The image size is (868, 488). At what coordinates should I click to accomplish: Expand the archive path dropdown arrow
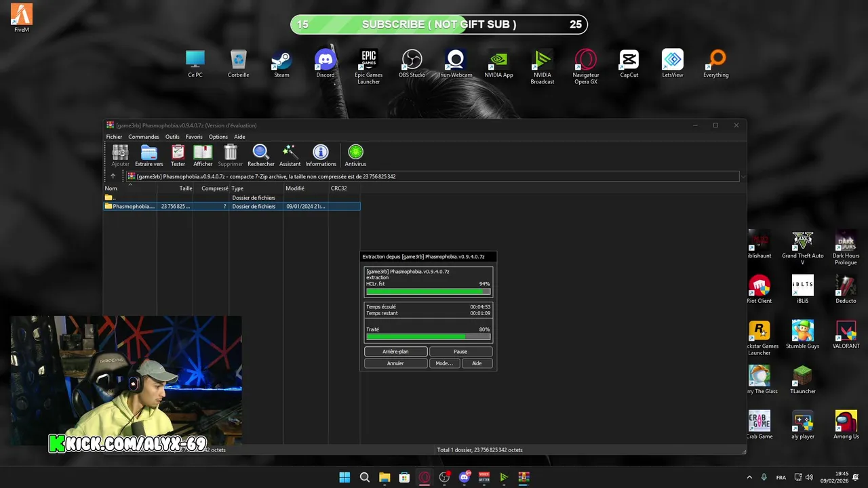click(x=743, y=177)
